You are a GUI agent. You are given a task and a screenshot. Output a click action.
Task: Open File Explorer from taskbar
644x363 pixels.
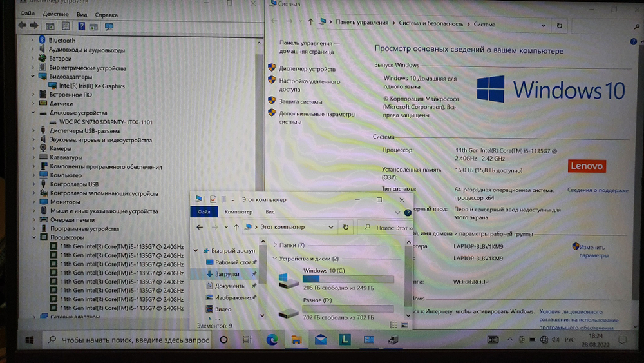coord(296,340)
